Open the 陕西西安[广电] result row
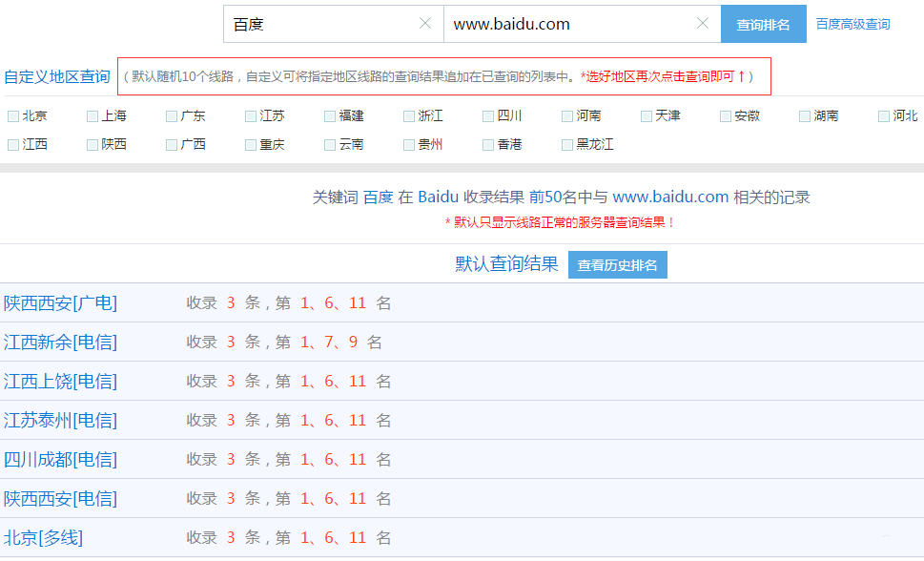 tap(60, 303)
